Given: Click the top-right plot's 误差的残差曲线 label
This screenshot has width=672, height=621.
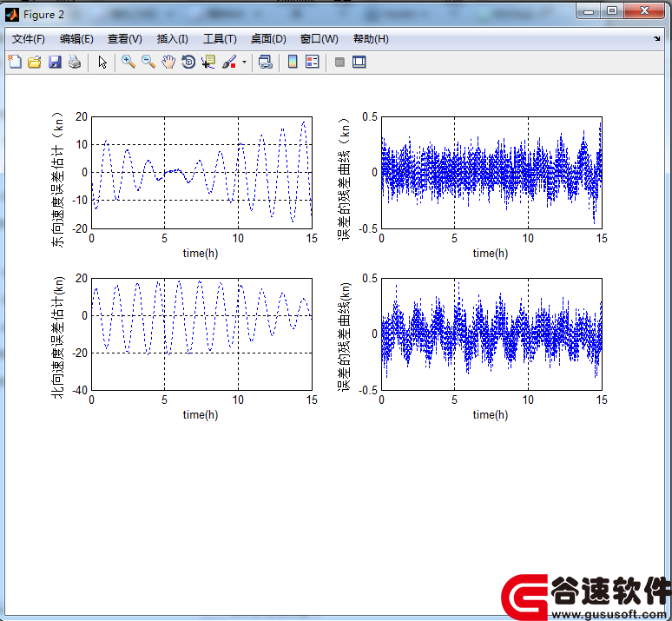Looking at the screenshot, I should pos(344,179).
